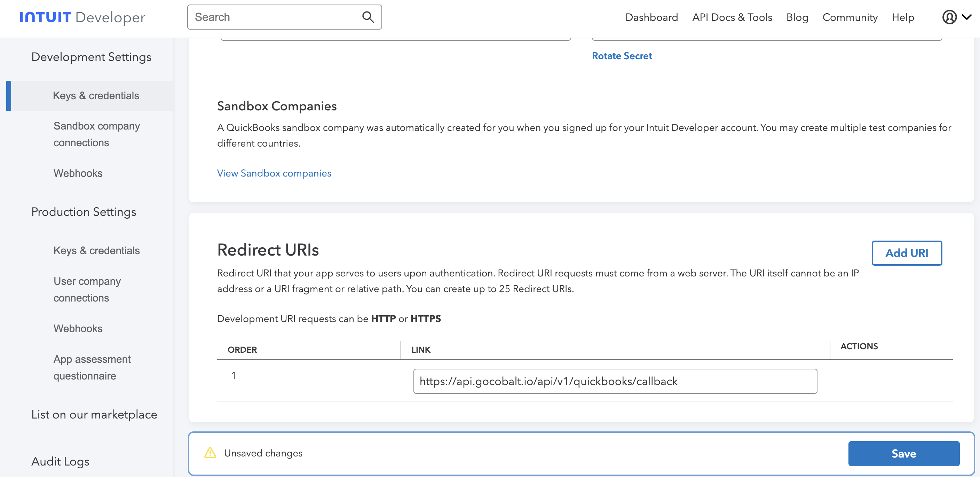Open the Dashboard page
980x477 pixels.
click(651, 17)
